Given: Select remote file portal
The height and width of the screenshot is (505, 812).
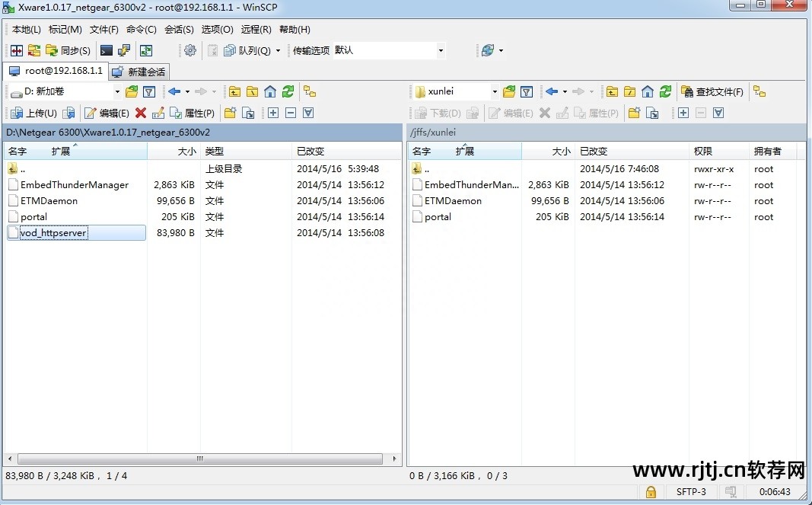Looking at the screenshot, I should click(x=438, y=217).
